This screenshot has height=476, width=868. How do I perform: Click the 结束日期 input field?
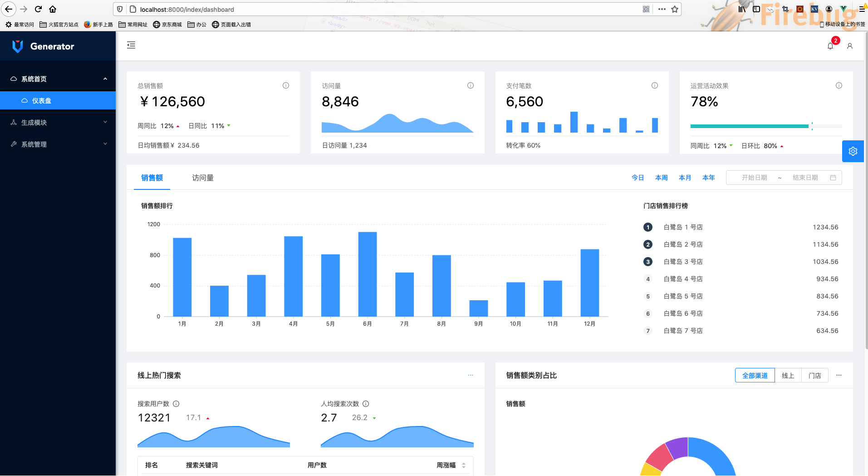(x=805, y=178)
